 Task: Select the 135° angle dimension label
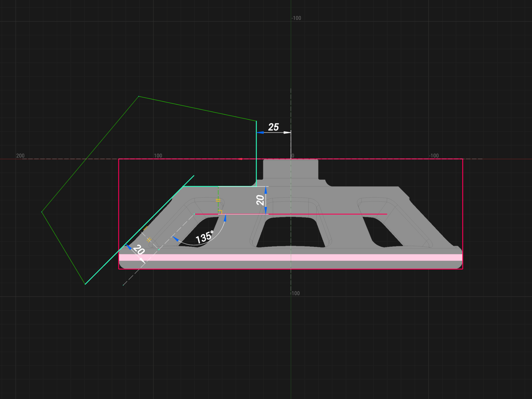point(204,237)
